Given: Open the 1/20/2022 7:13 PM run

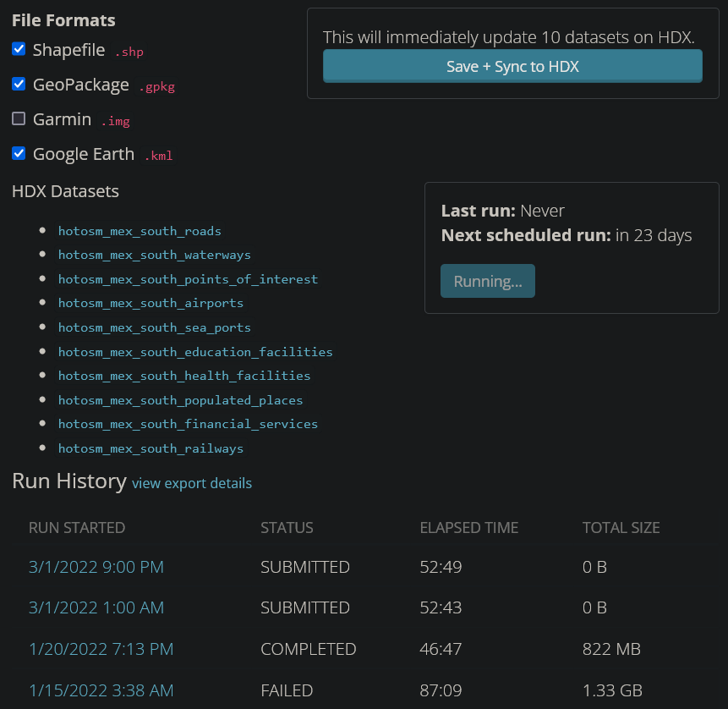Looking at the screenshot, I should point(101,649).
